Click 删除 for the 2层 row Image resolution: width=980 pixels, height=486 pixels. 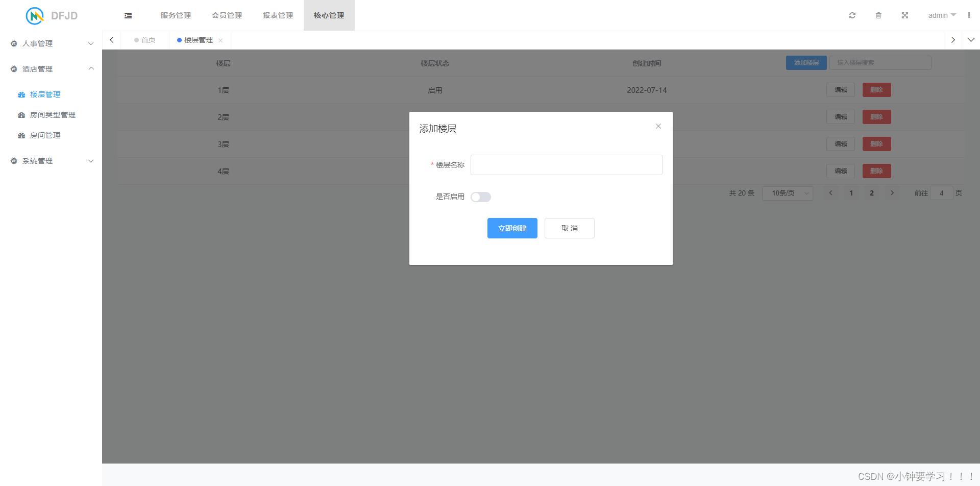click(877, 117)
